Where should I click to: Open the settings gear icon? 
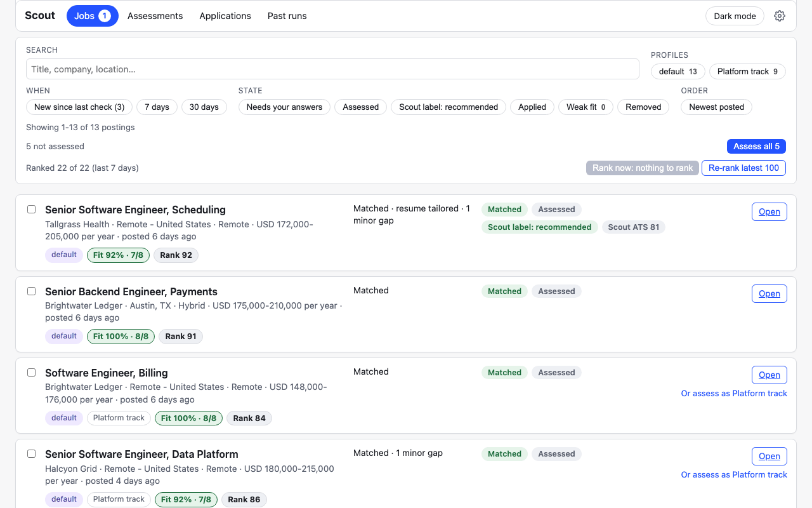click(780, 16)
